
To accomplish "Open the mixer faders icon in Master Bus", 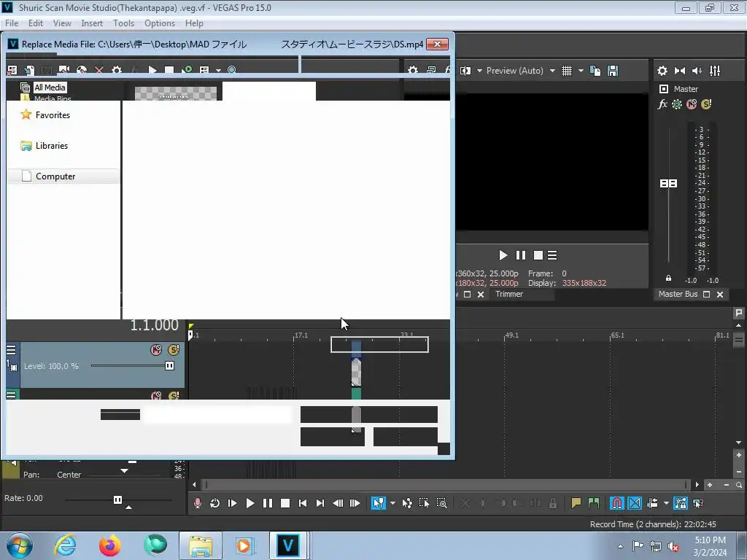I will pos(715,71).
